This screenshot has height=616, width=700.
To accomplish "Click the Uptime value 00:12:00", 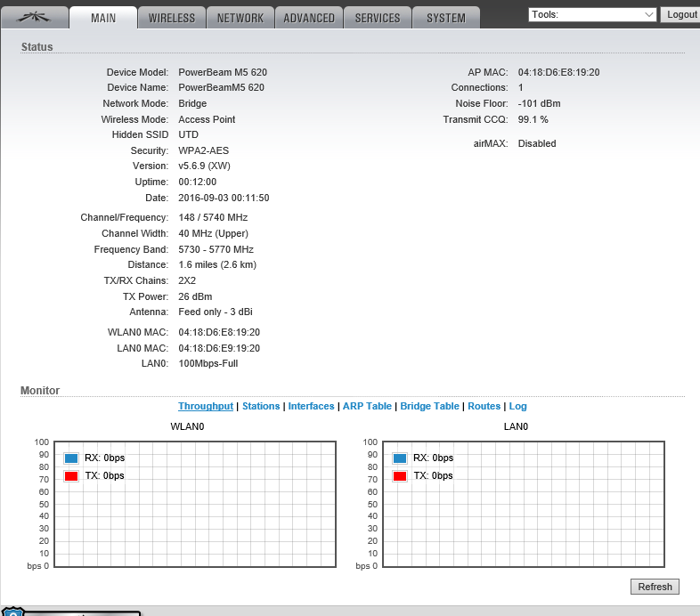I will point(198,182).
